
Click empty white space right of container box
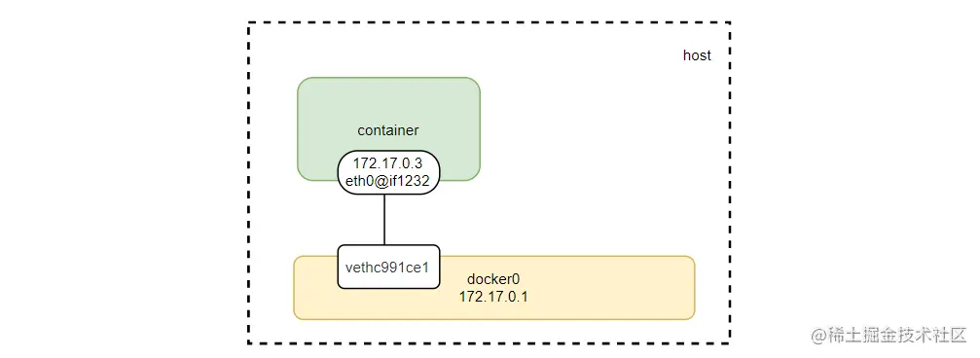[594, 137]
